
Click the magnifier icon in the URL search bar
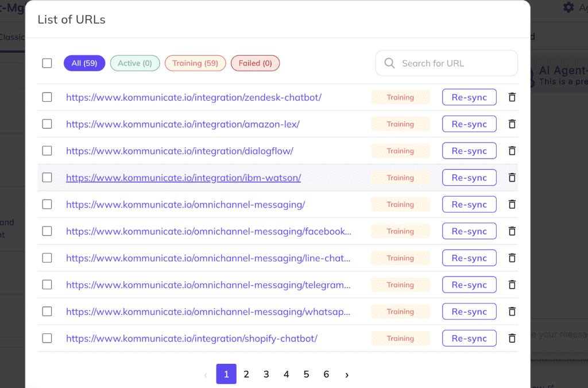[390, 63]
